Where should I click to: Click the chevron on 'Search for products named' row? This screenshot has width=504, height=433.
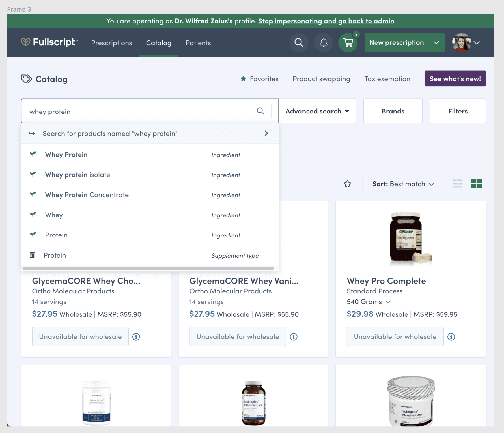click(266, 133)
